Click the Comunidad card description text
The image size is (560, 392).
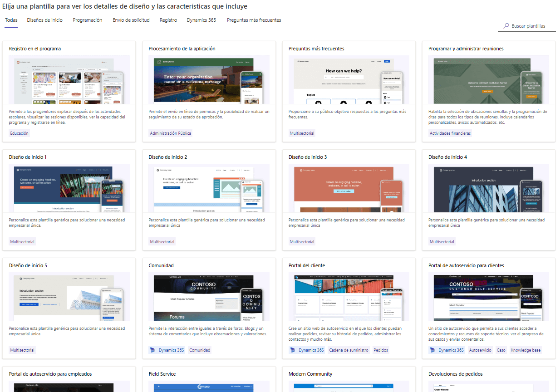click(208, 331)
